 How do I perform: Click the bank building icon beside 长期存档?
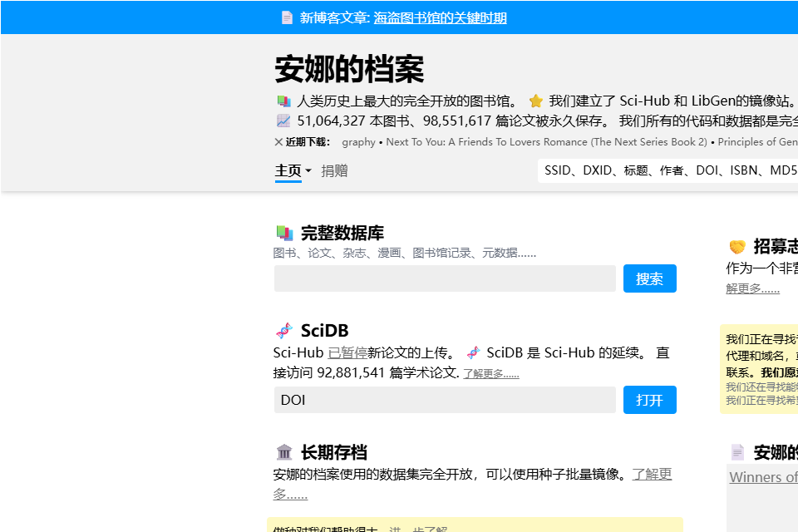[284, 452]
